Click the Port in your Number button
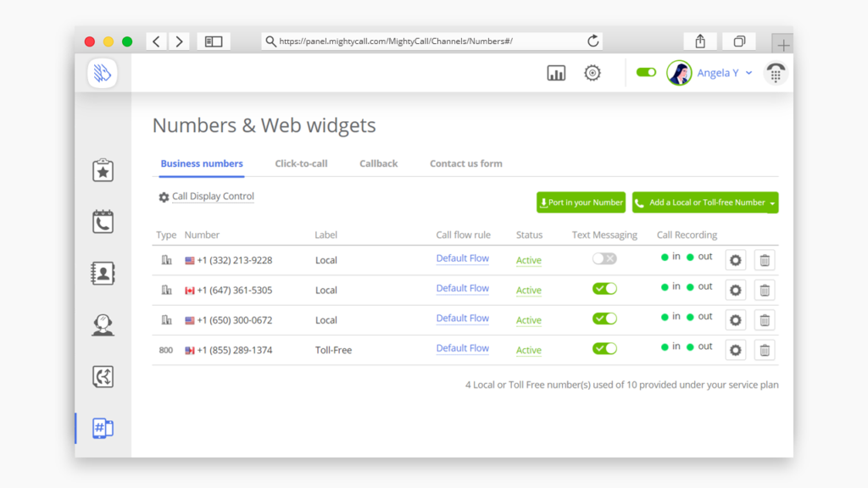The image size is (868, 488). click(581, 202)
